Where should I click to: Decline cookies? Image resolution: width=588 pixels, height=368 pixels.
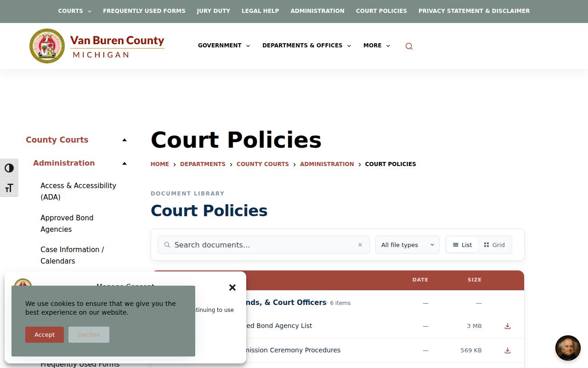[x=89, y=334]
